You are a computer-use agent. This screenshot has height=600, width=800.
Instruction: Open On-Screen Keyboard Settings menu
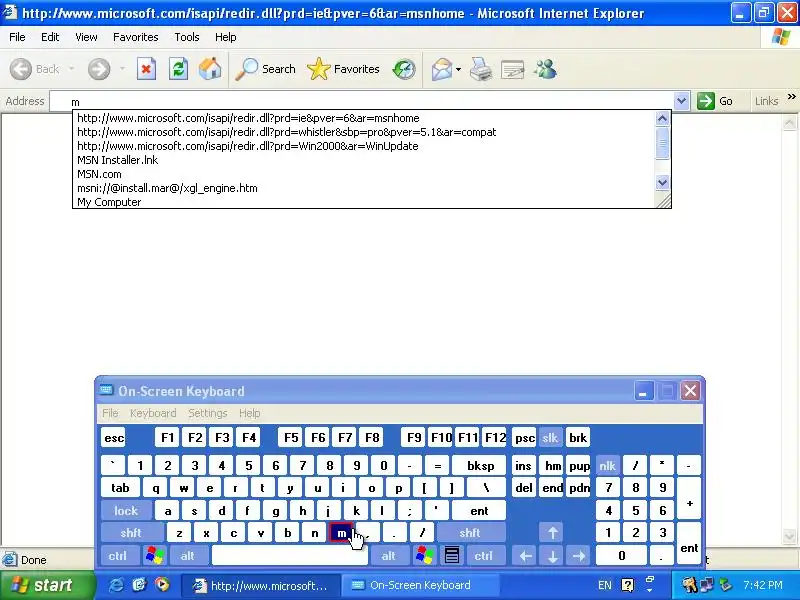click(x=208, y=413)
